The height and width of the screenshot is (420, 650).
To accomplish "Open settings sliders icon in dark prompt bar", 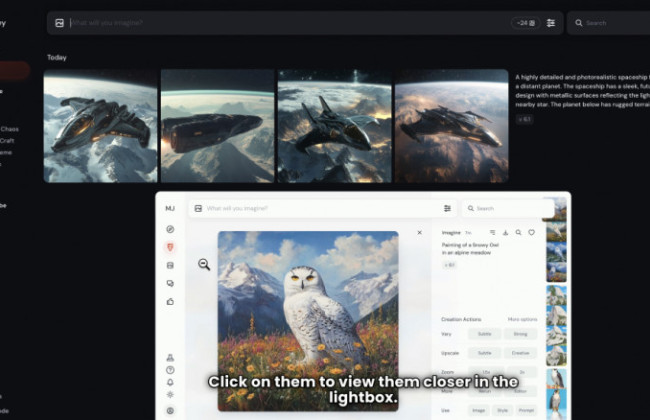I will pos(550,22).
